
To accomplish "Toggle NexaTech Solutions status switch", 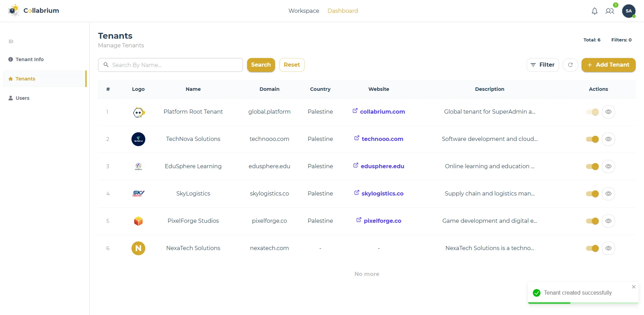I will [x=592, y=248].
